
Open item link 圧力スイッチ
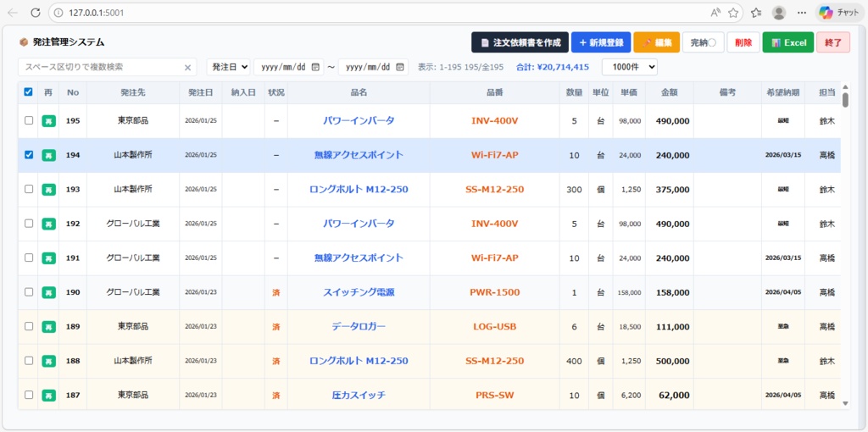359,396
